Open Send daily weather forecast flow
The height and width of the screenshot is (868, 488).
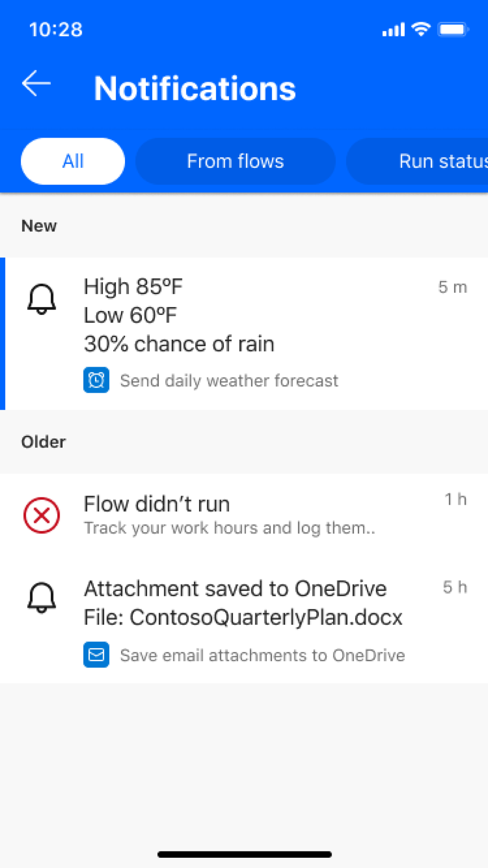coord(229,380)
